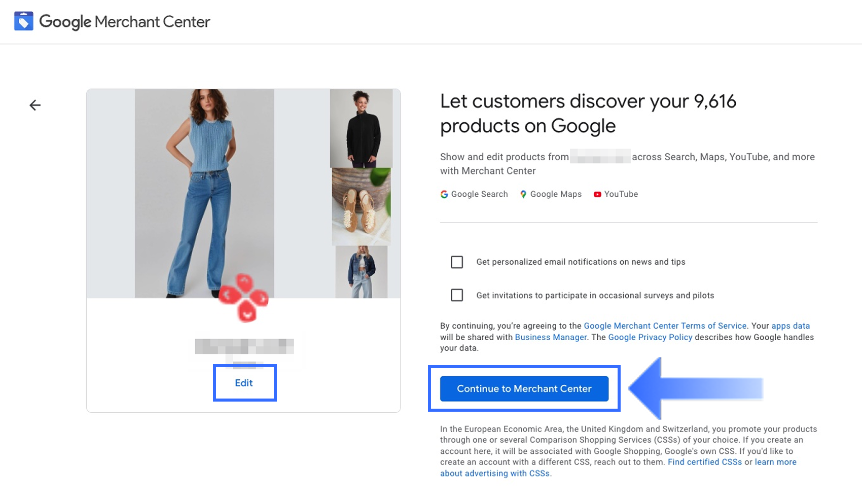Enable personalized email notifications checkbox

[x=457, y=262]
